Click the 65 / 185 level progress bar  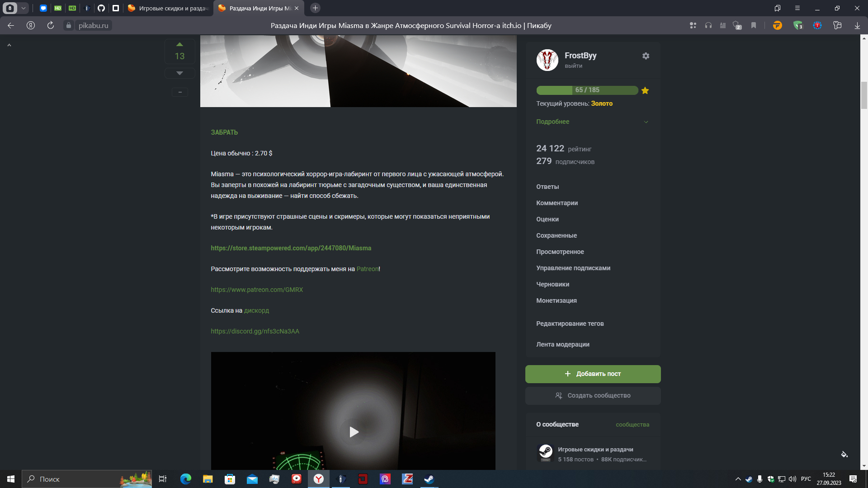tap(587, 90)
